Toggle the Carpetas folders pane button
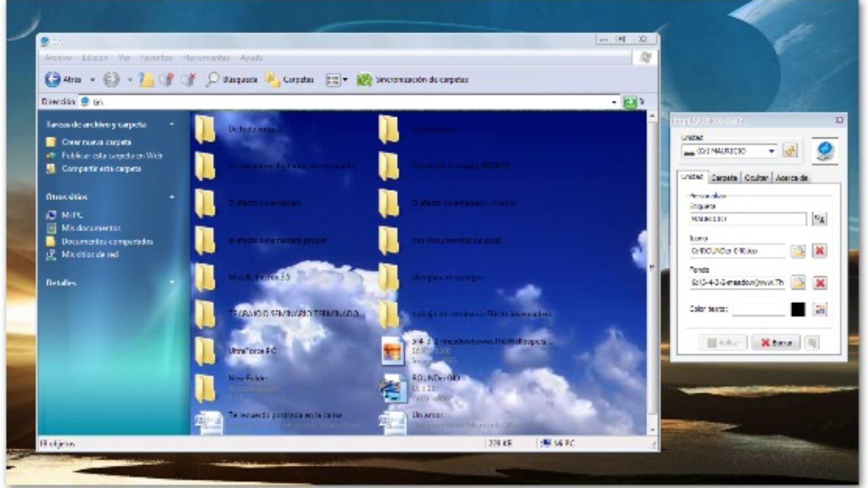The height and width of the screenshot is (488, 868). point(273,79)
